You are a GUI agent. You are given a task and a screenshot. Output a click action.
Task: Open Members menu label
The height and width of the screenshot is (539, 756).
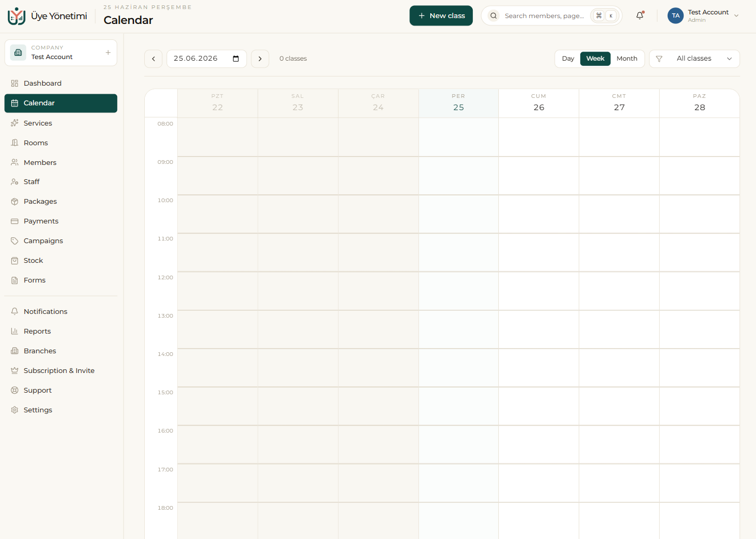[40, 162]
